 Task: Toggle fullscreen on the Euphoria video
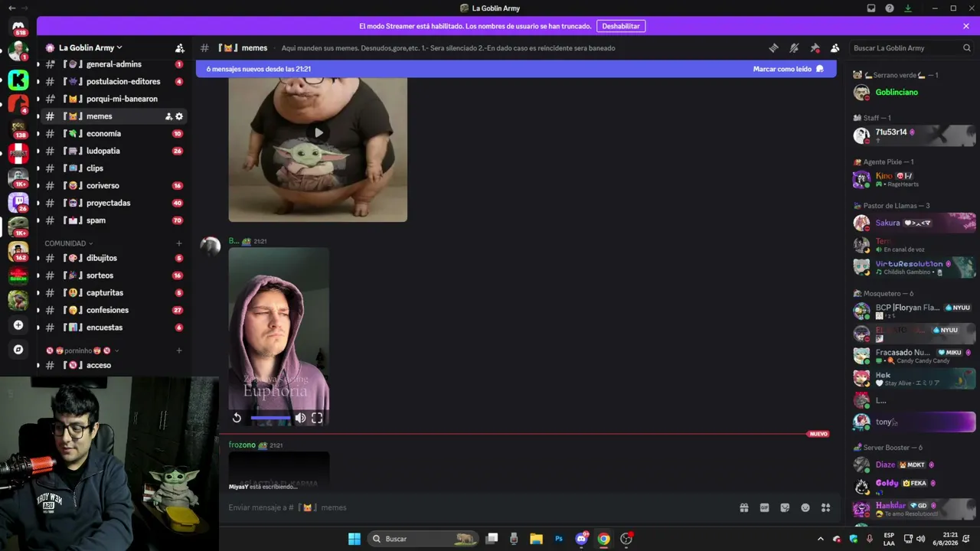[x=317, y=418]
